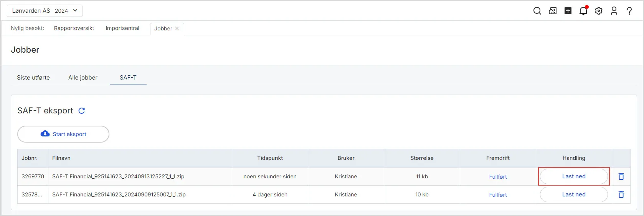Image resolution: width=644 pixels, height=216 pixels.
Task: Close the Jobber tab
Action: [x=177, y=28]
